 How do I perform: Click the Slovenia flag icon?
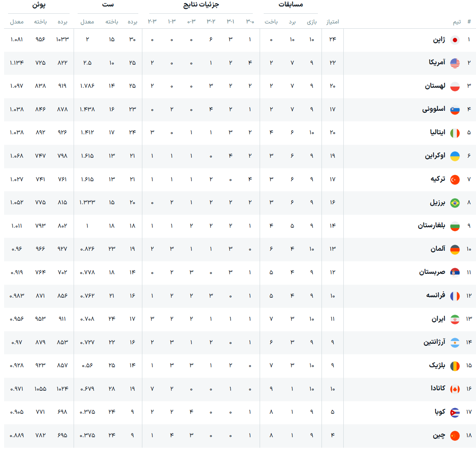pos(455,110)
